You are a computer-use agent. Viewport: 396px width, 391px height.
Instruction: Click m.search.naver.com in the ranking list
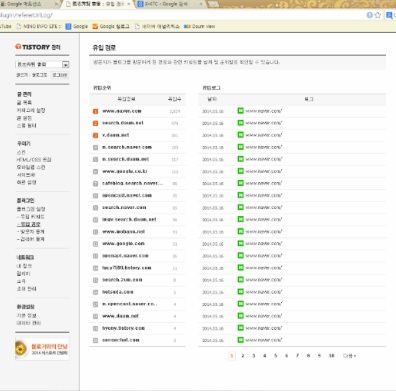coord(127,147)
